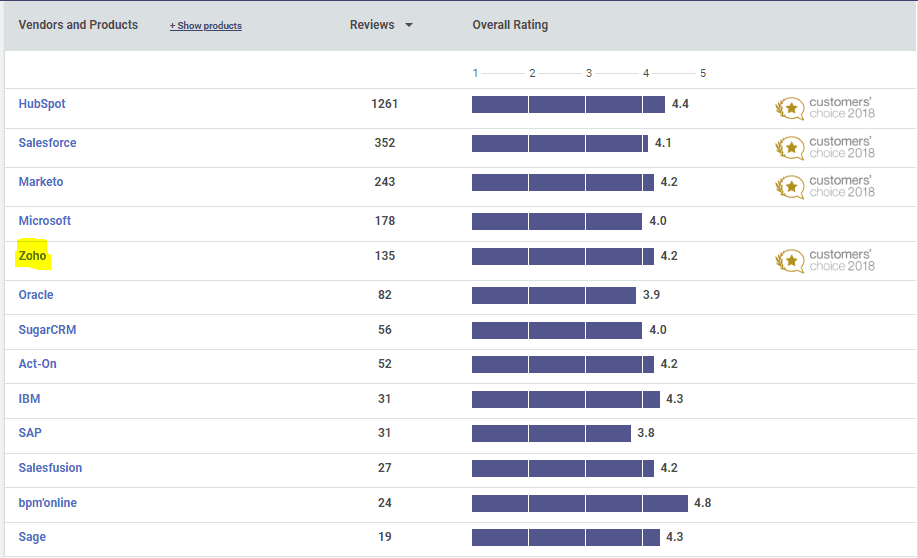Click SAP's 3.8 rating bar
The width and height of the screenshot is (918, 558).
tap(552, 433)
